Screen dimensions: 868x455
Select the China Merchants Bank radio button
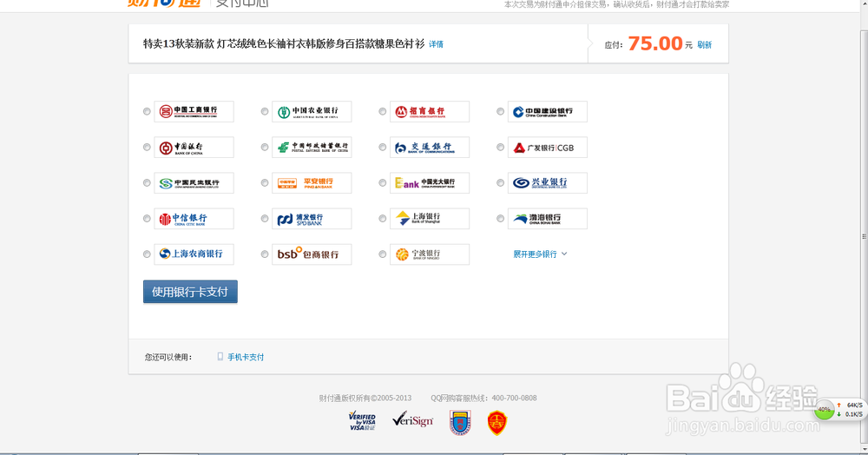383,112
